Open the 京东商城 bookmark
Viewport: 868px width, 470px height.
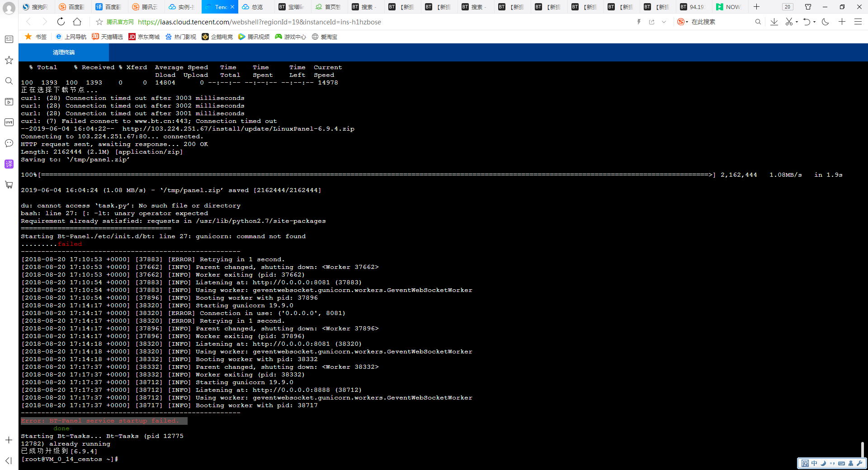(x=144, y=37)
